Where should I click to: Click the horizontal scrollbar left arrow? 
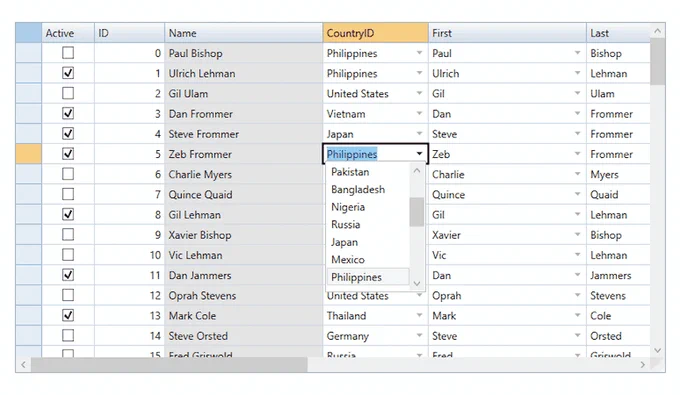tap(23, 365)
